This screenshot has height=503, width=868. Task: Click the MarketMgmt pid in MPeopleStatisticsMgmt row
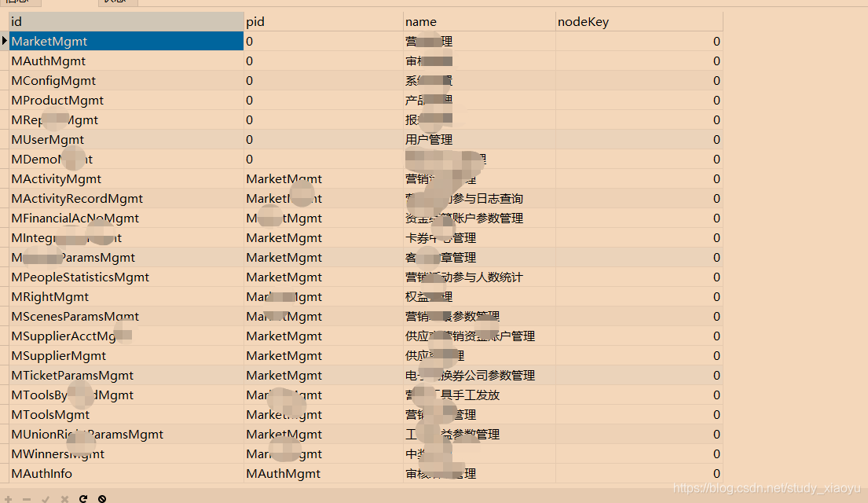(324, 277)
